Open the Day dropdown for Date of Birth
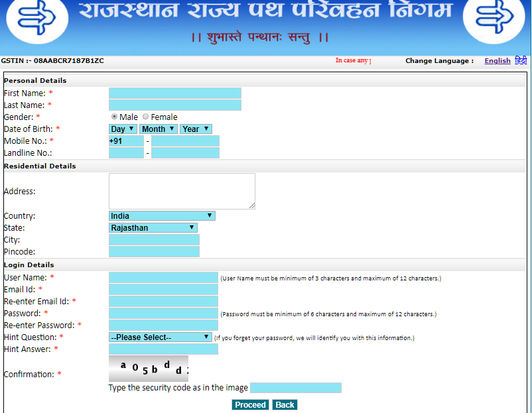Image resolution: width=532 pixels, height=413 pixels. [122, 129]
